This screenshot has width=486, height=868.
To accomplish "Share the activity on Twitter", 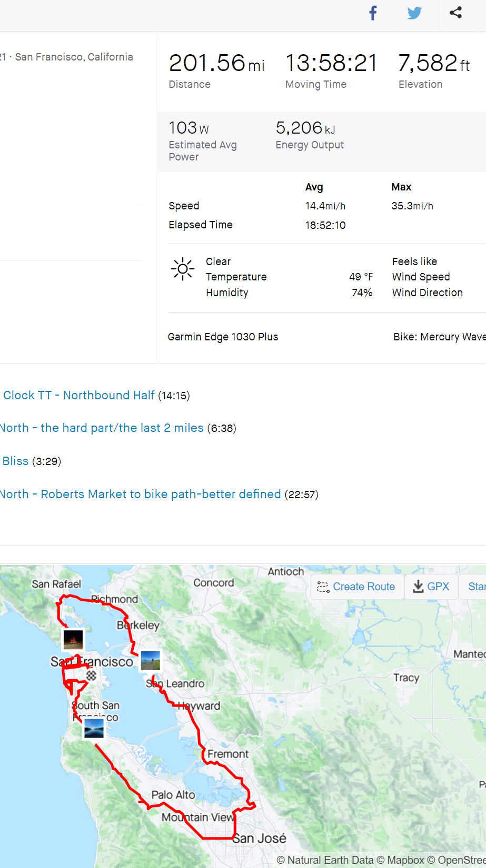I will tap(415, 13).
